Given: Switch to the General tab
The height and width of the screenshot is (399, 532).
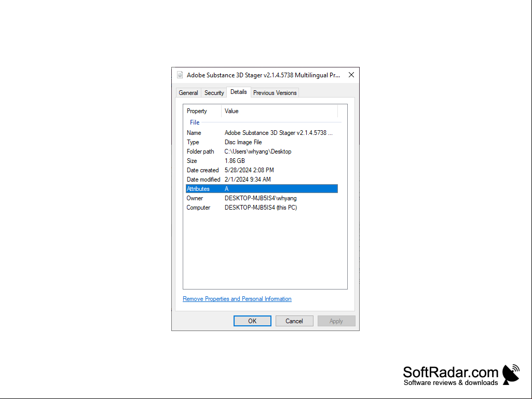Looking at the screenshot, I should pos(188,93).
